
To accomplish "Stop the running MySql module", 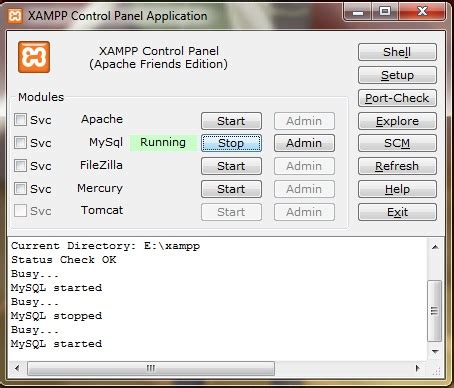I will [x=231, y=143].
